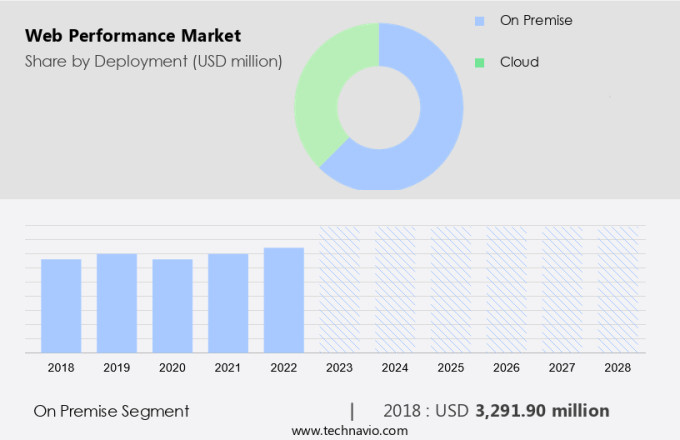Select the 2018 bar in the chart
The image size is (680, 440).
point(61,305)
